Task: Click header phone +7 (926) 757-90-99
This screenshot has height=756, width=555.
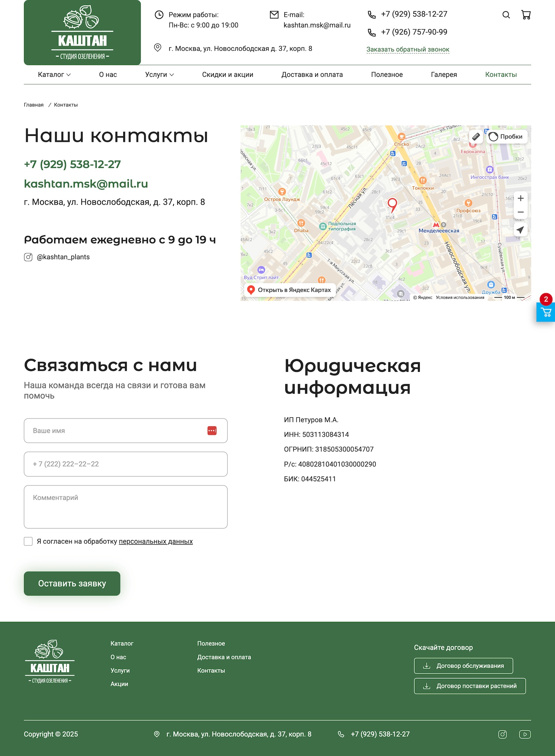Action: click(x=414, y=32)
